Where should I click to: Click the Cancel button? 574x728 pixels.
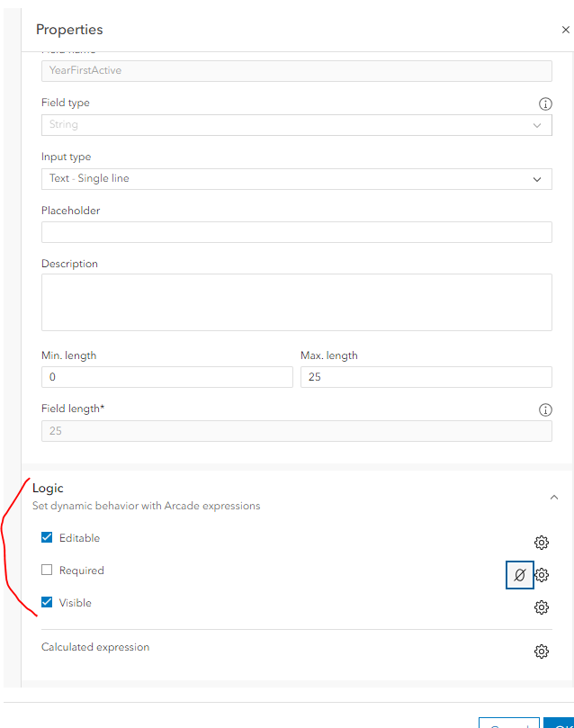pos(507,723)
